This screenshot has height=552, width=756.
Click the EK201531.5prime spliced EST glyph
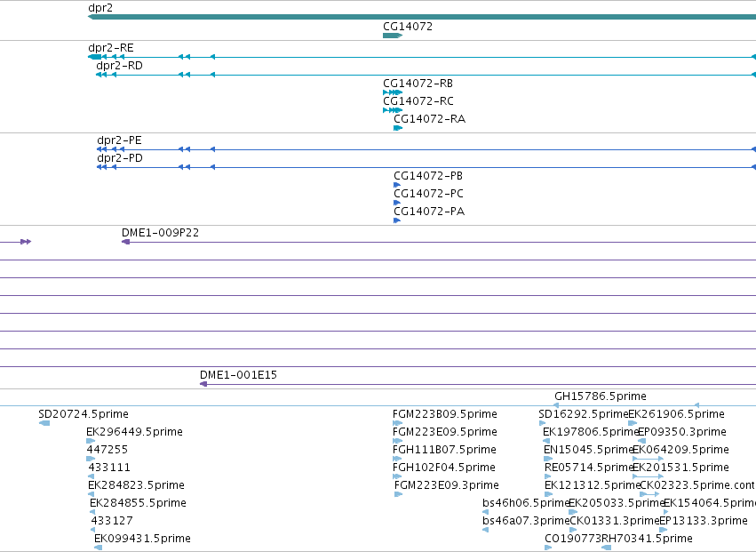point(648,476)
